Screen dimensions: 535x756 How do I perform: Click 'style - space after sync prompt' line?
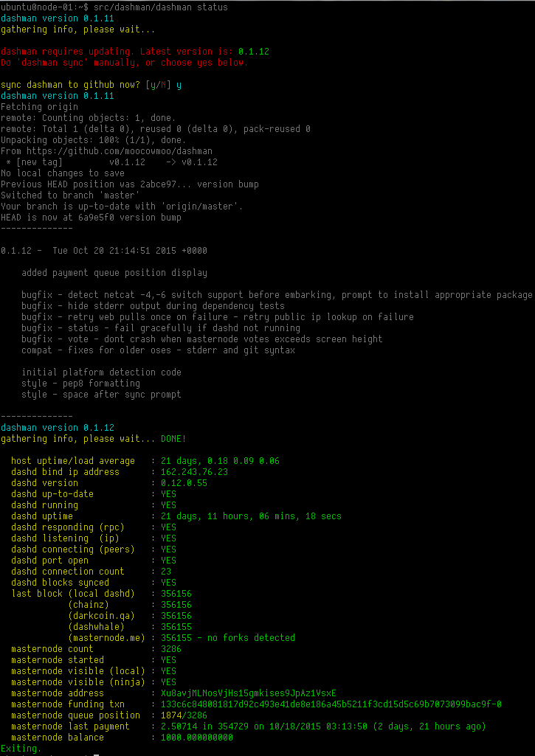(x=101, y=395)
